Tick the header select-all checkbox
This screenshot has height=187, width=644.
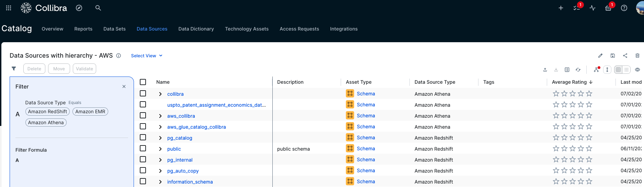click(143, 82)
